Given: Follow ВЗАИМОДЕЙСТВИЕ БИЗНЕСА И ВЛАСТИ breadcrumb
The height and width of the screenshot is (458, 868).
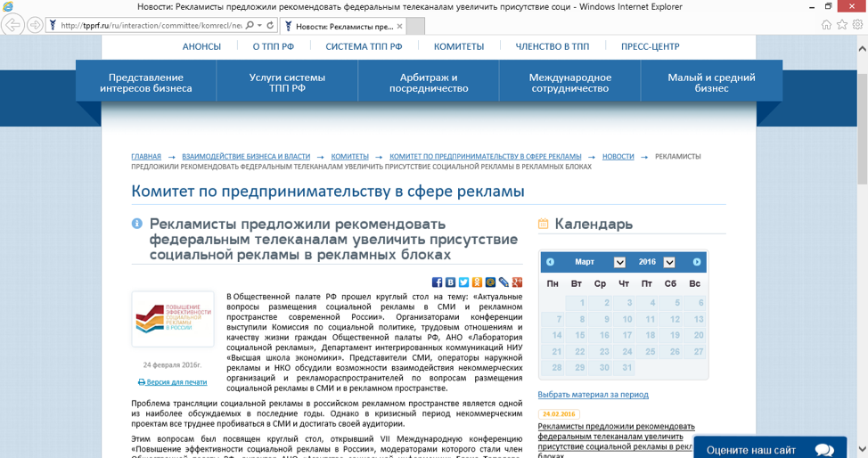Looking at the screenshot, I should 246,157.
